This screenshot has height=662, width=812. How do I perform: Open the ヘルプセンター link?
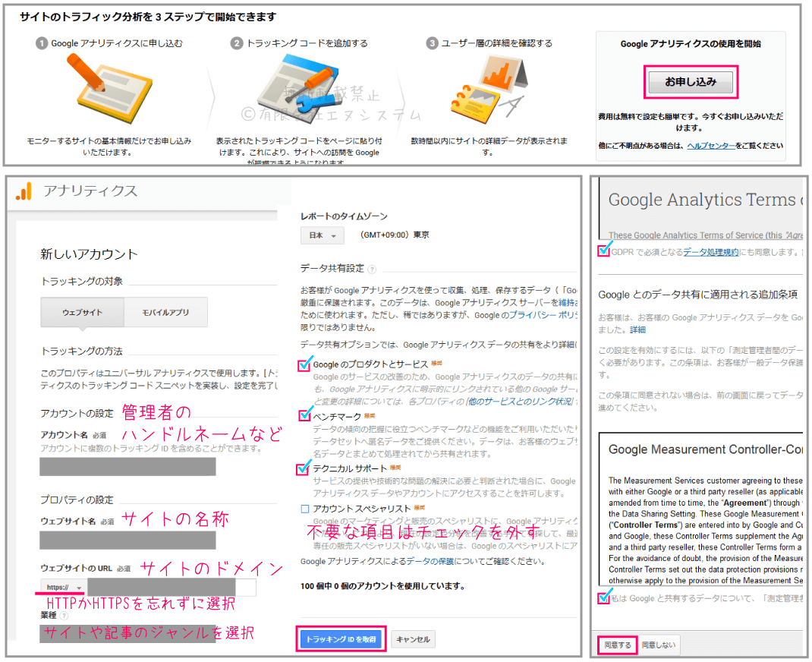coord(711,146)
